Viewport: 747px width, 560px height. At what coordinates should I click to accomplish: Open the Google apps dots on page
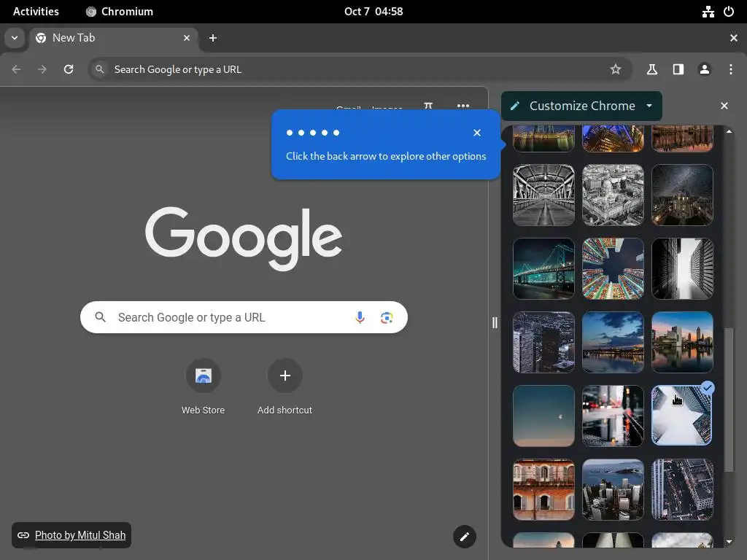(x=463, y=106)
